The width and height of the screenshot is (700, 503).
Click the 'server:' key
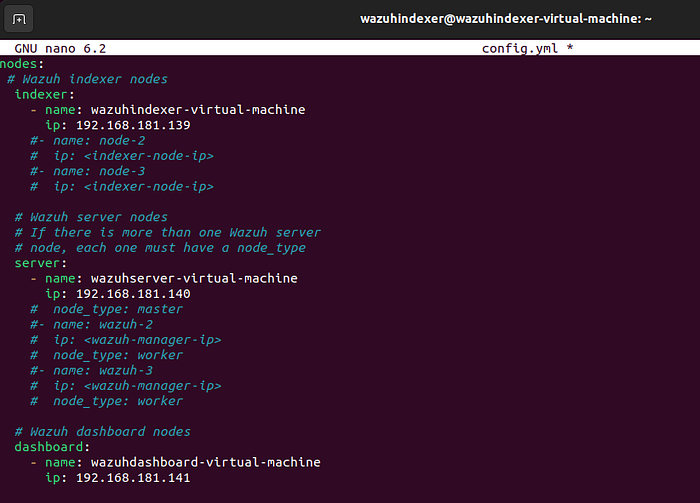coord(41,263)
